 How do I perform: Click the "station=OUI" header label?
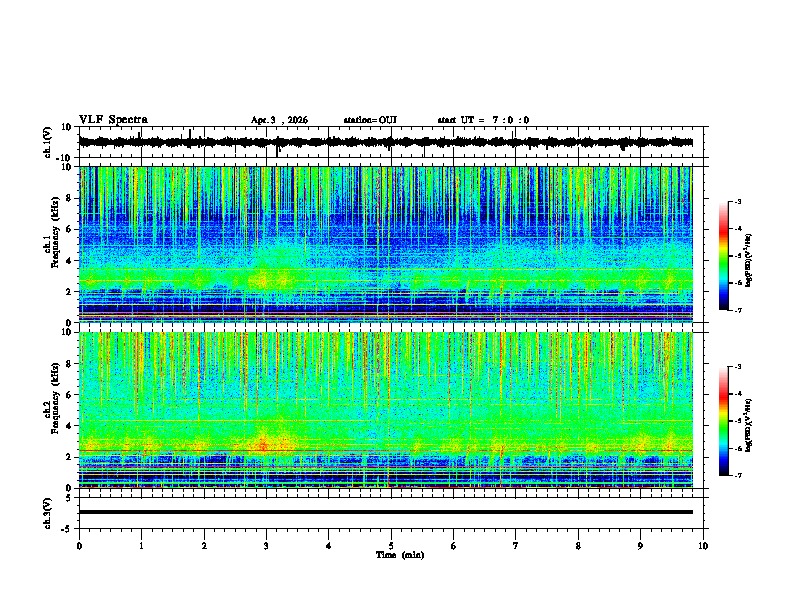click(370, 120)
